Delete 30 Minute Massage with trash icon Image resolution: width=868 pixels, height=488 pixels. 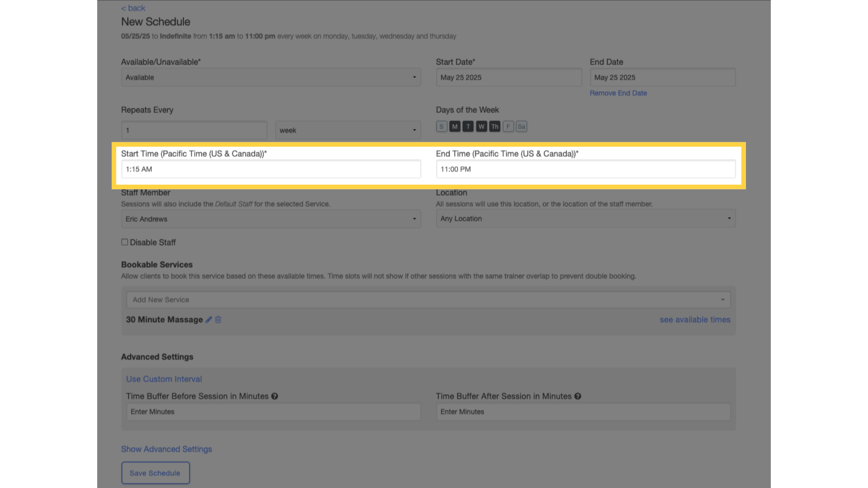(218, 319)
